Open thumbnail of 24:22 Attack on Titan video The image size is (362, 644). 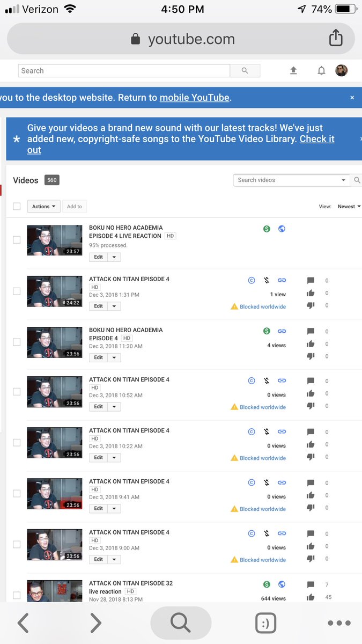(x=55, y=291)
